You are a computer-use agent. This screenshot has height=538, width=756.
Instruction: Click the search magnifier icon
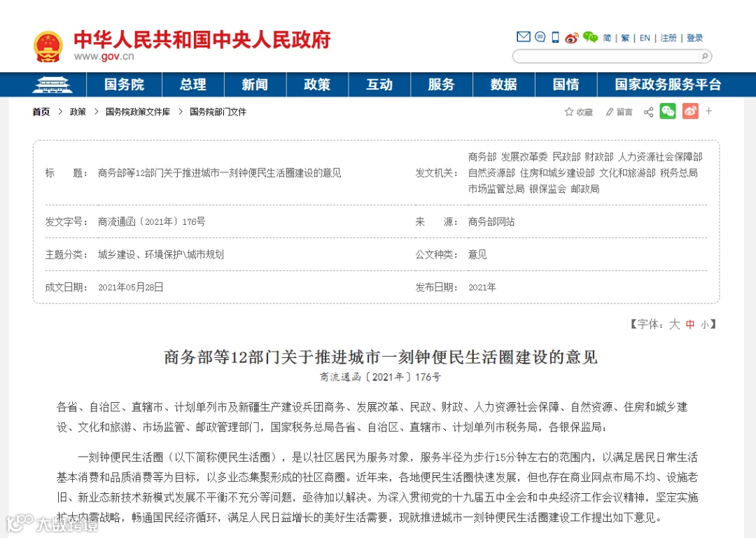(x=704, y=57)
